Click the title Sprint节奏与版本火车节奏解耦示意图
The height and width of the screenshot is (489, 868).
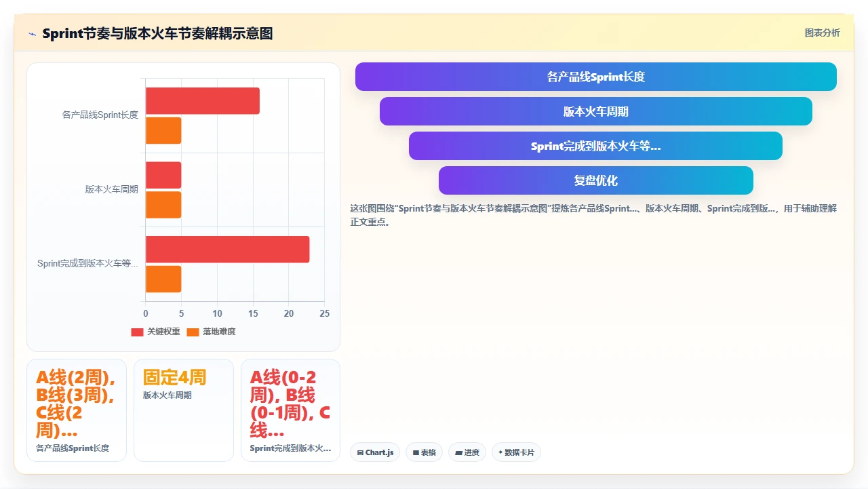coord(157,33)
